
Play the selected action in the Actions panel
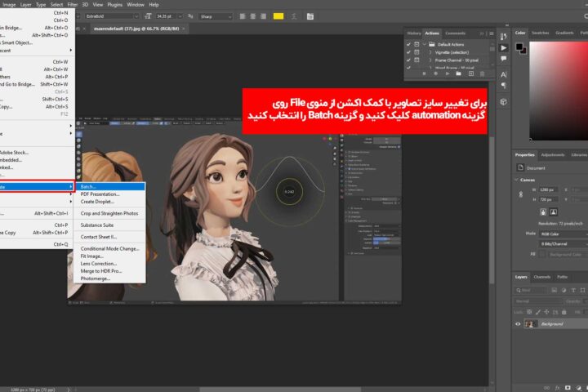pyautogui.click(x=448, y=73)
